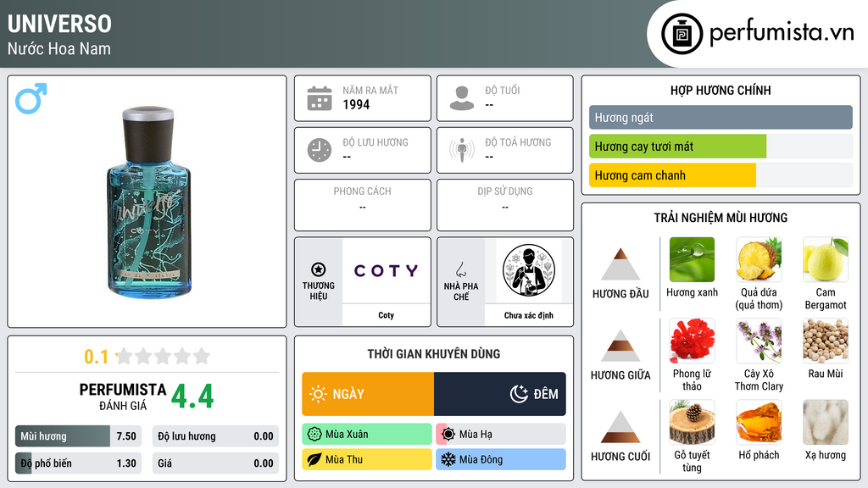Open the Hương xanh note image
Image resolution: width=868 pixels, height=488 pixels.
point(692,259)
